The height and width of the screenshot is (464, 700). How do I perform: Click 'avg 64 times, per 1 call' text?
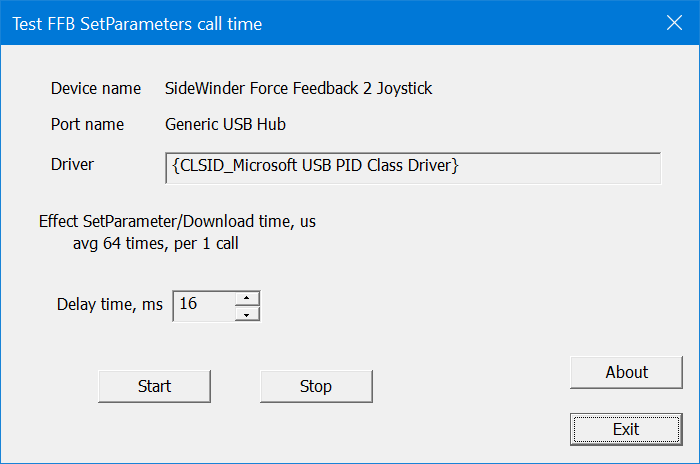tap(155, 243)
